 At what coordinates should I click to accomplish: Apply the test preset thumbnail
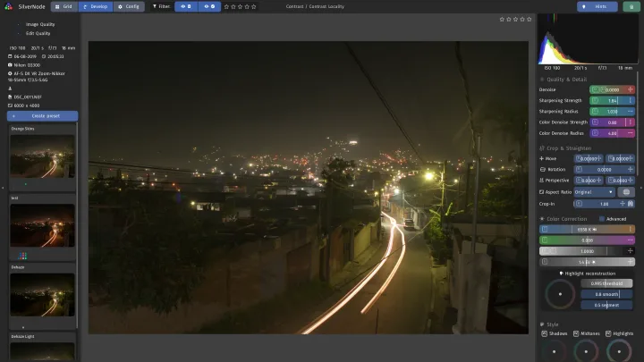coord(42,225)
